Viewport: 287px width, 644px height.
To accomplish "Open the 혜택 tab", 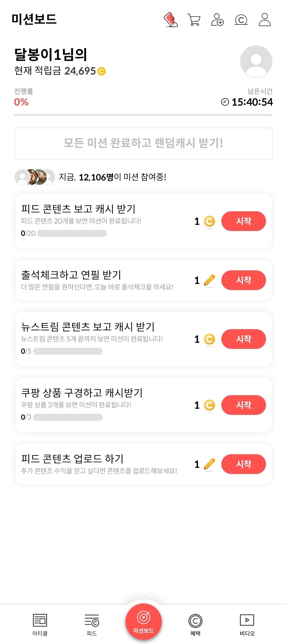I will click(x=195, y=624).
